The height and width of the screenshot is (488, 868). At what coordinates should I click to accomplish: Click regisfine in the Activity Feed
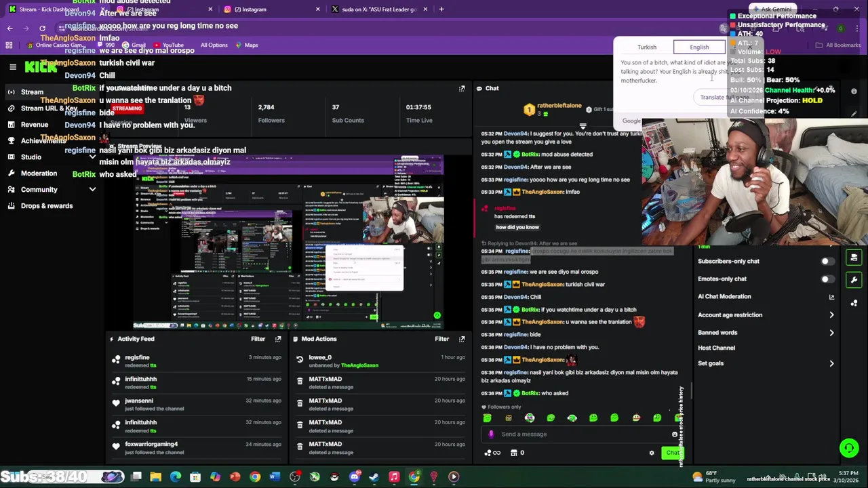[x=137, y=358]
